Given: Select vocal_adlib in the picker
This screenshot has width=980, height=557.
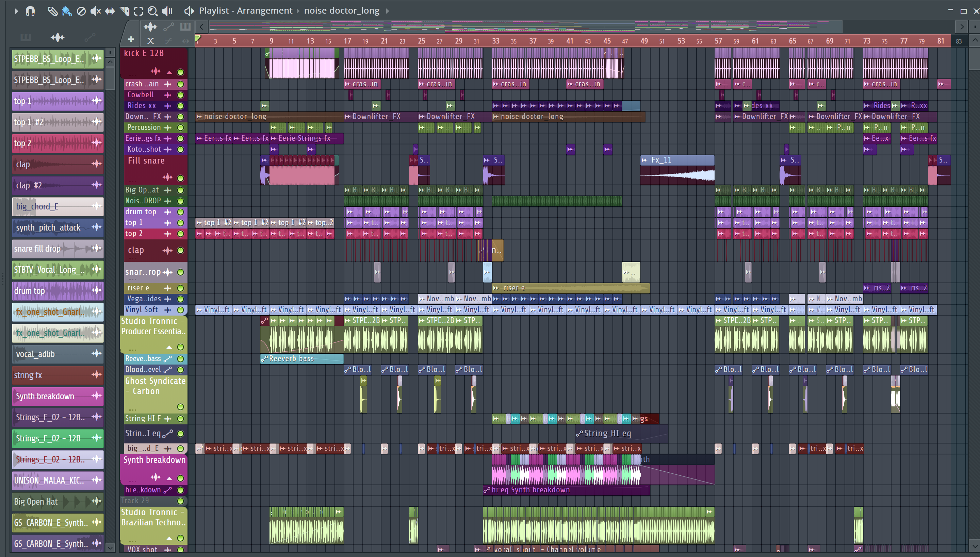Looking at the screenshot, I should coord(58,354).
